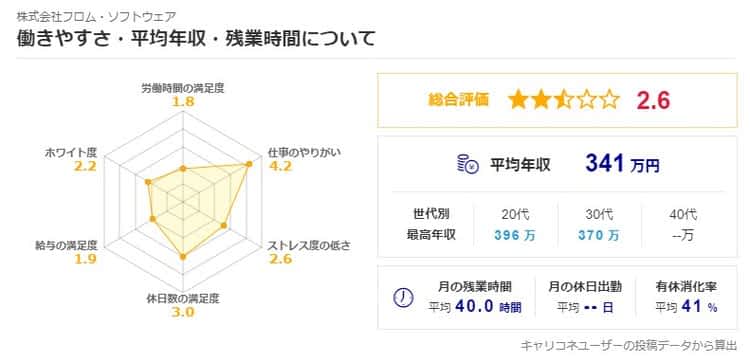Click the company name 株式会社フロム・ソフトウェア
The height and width of the screenshot is (362, 750).
(96, 16)
